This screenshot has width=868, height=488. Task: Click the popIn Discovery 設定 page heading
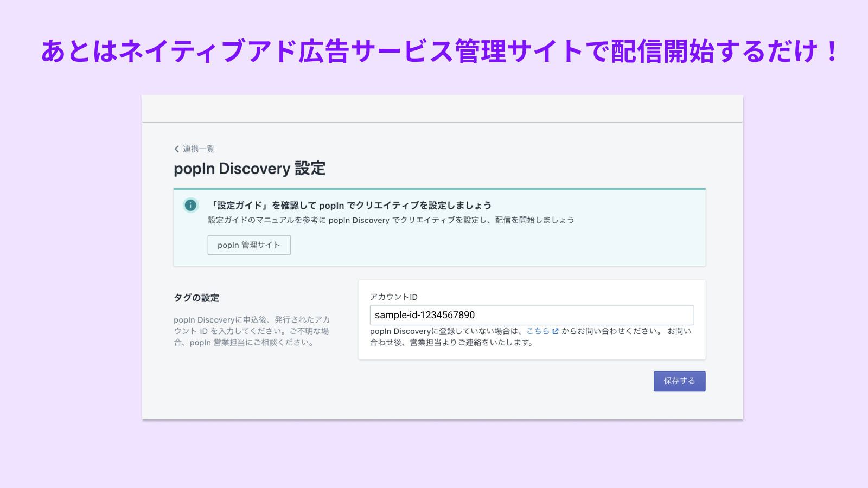tap(250, 169)
